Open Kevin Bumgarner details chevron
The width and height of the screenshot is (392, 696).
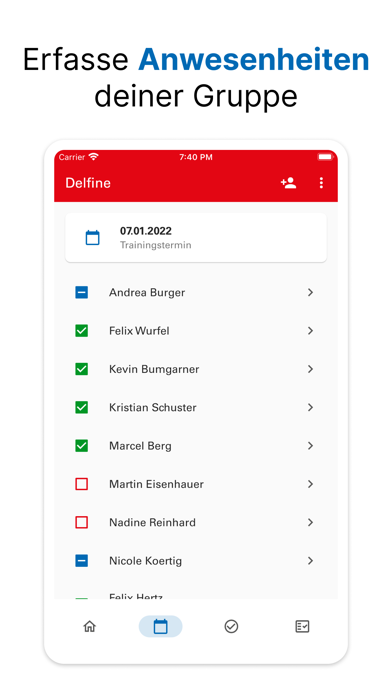point(310,369)
